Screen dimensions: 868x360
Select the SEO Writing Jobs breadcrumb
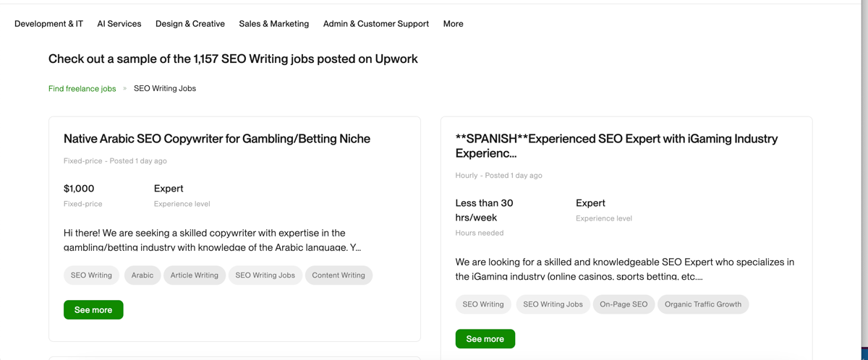(x=165, y=89)
